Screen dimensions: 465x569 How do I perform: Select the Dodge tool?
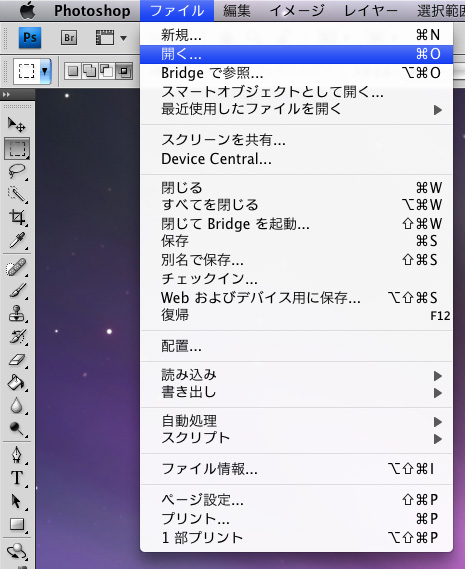[x=17, y=429]
